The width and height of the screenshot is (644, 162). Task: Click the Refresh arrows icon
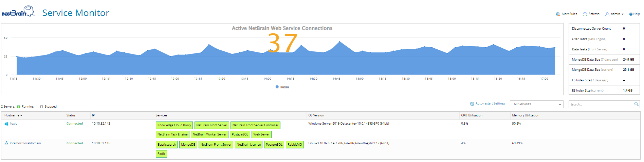pyautogui.click(x=585, y=14)
